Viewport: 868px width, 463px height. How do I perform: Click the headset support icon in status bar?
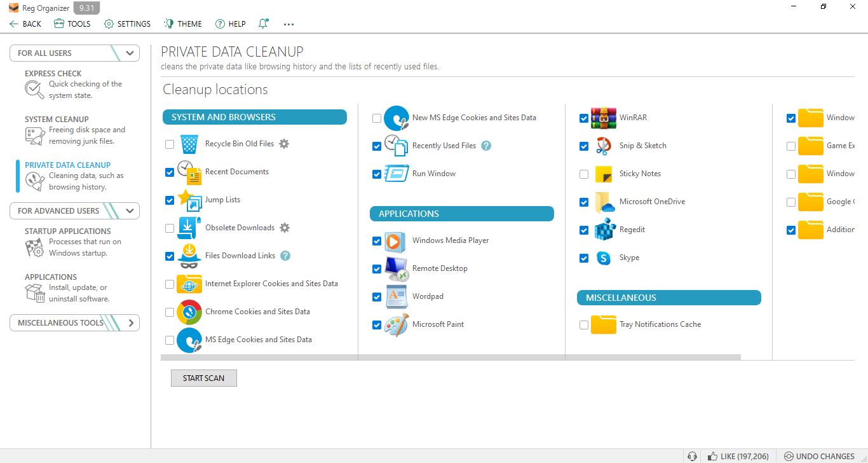(692, 456)
